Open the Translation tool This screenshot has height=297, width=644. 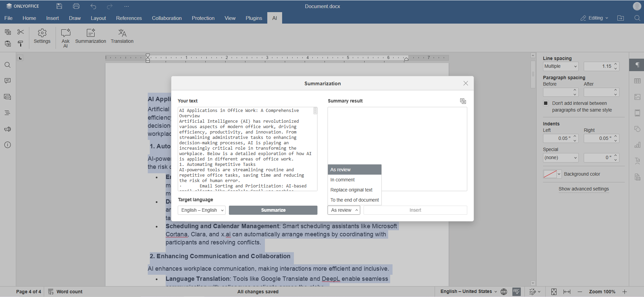click(122, 36)
